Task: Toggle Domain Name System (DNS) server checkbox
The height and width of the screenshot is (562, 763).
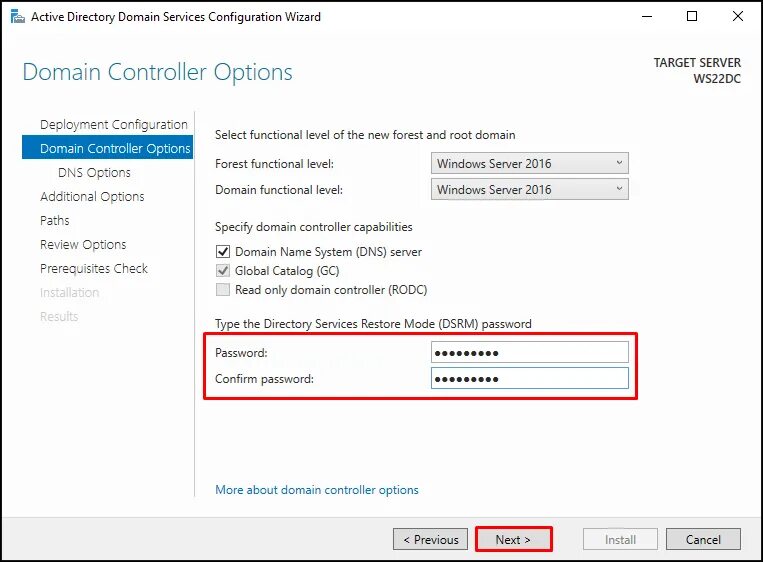Action: point(223,252)
